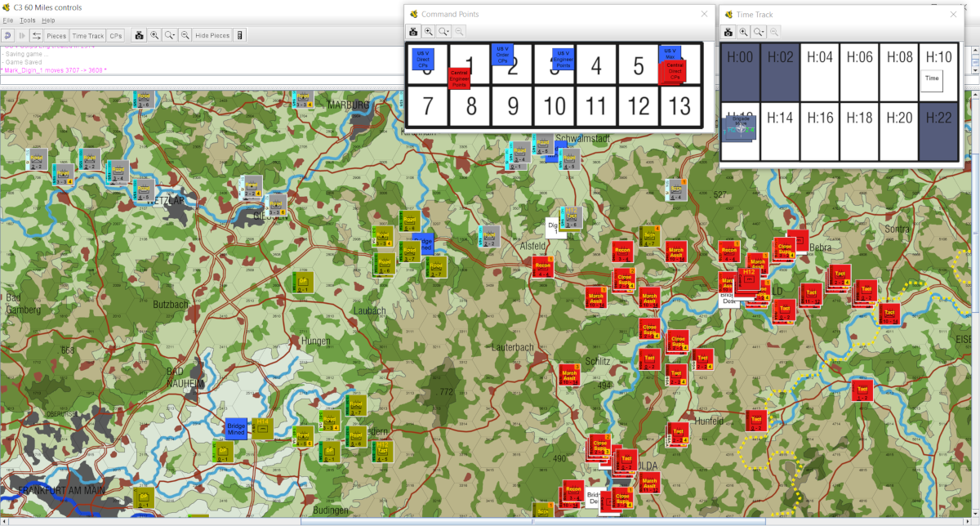
Task: Click the 'Game Saved' log line
Action: pyautogui.click(x=24, y=62)
